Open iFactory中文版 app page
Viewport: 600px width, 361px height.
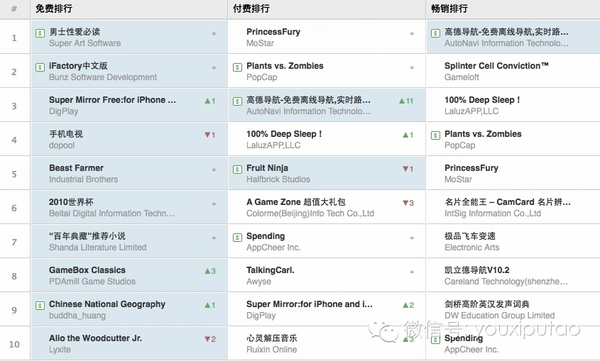(78, 66)
